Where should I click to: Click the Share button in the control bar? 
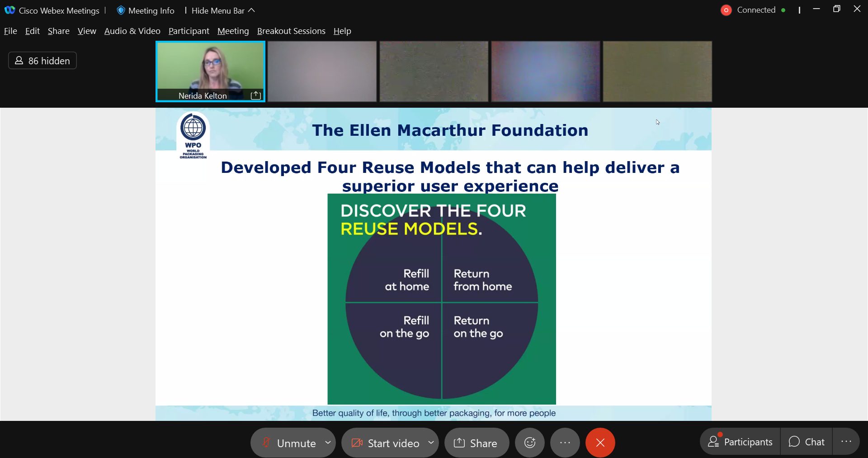(x=476, y=443)
